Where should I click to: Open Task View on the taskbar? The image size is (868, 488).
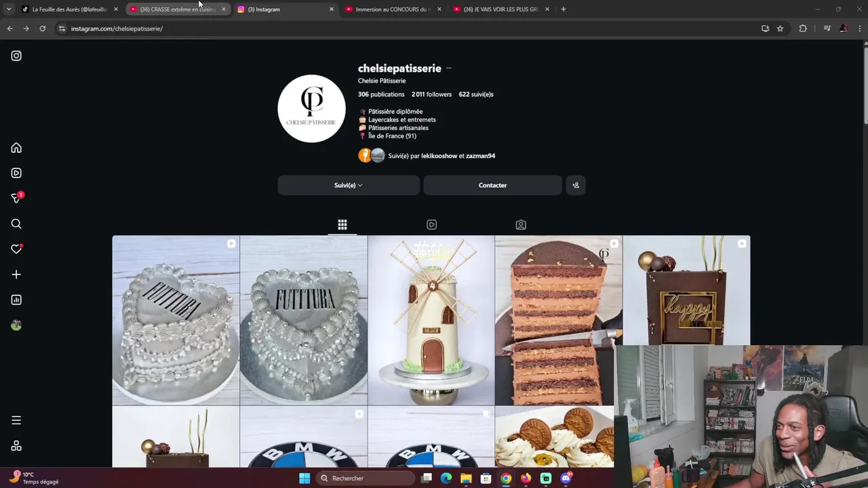pos(426,479)
